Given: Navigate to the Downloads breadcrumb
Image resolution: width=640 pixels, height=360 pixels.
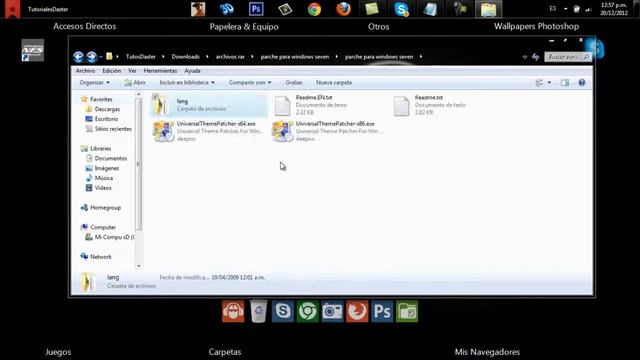Looking at the screenshot, I should click(186, 57).
